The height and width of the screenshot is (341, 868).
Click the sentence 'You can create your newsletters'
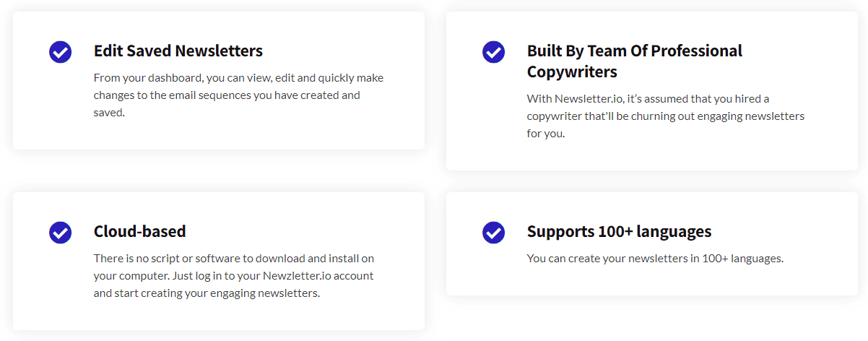pos(655,258)
